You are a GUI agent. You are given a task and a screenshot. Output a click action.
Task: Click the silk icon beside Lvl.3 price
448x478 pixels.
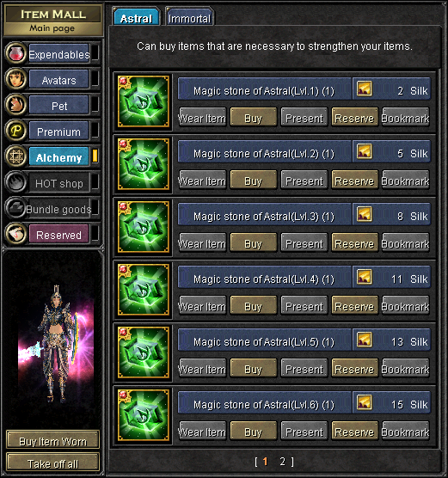pos(364,214)
